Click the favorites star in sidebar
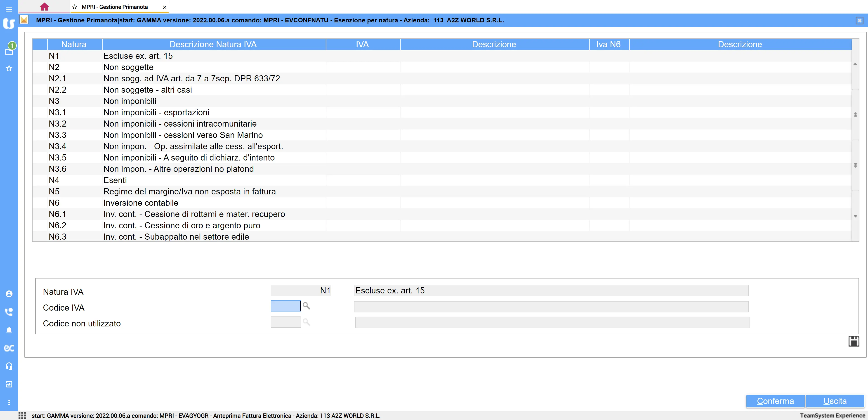This screenshot has height=420, width=868. [x=9, y=68]
